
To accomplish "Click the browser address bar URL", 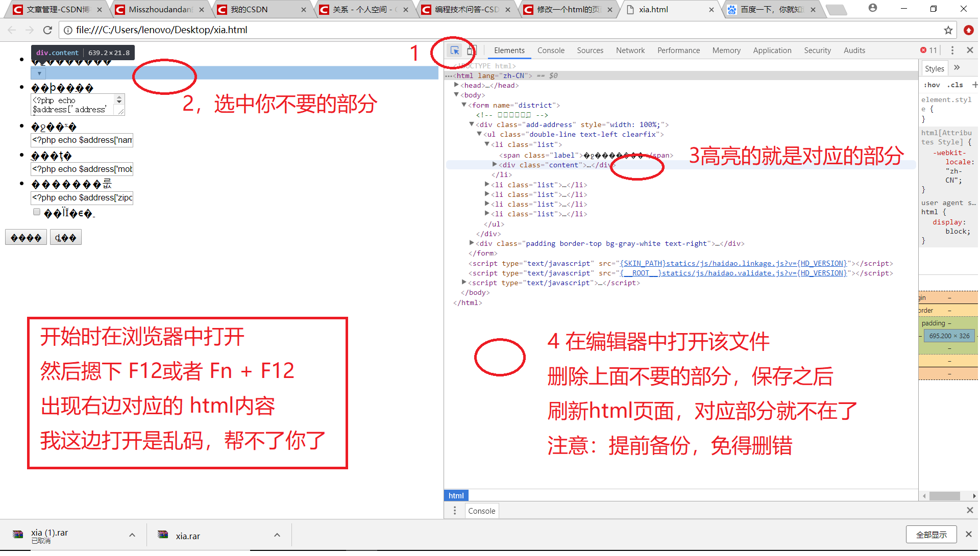I will (x=161, y=30).
